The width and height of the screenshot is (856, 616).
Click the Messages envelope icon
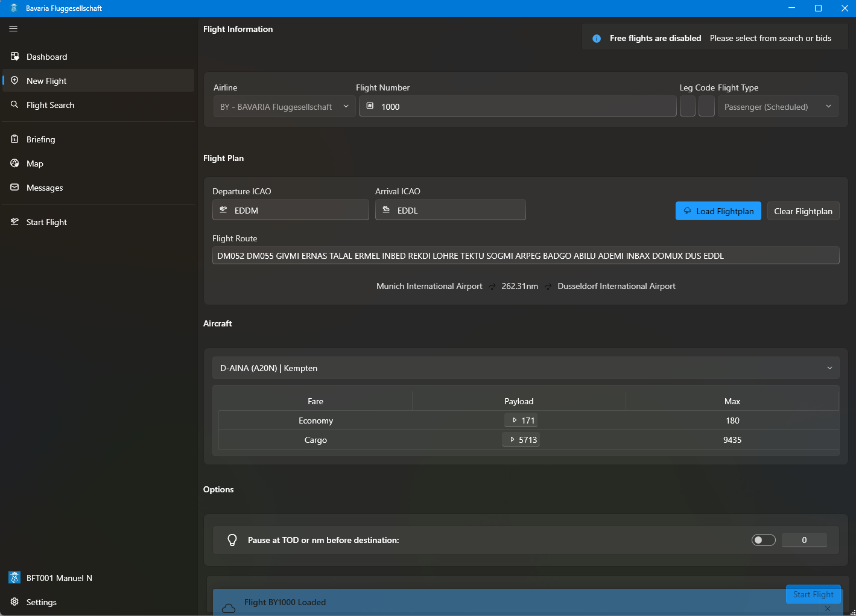[14, 187]
